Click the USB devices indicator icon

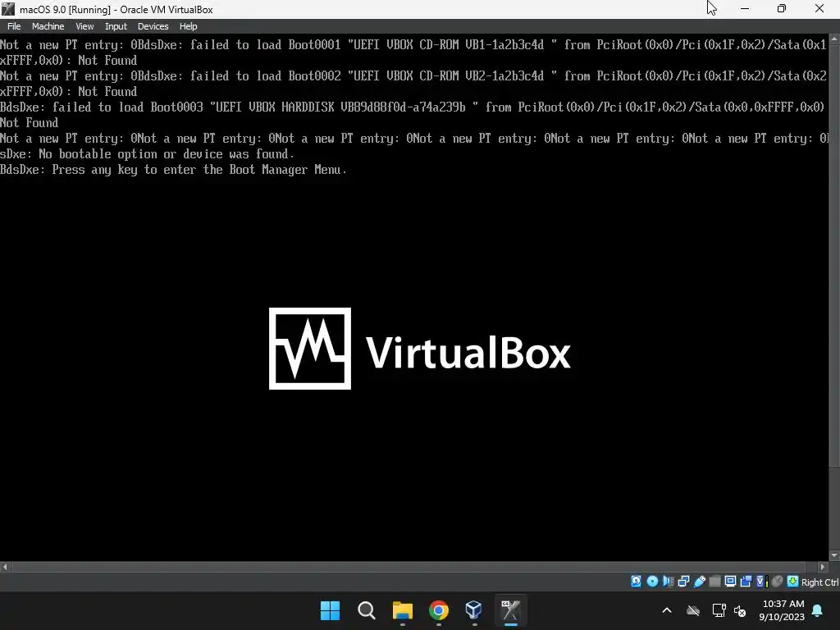point(699,582)
